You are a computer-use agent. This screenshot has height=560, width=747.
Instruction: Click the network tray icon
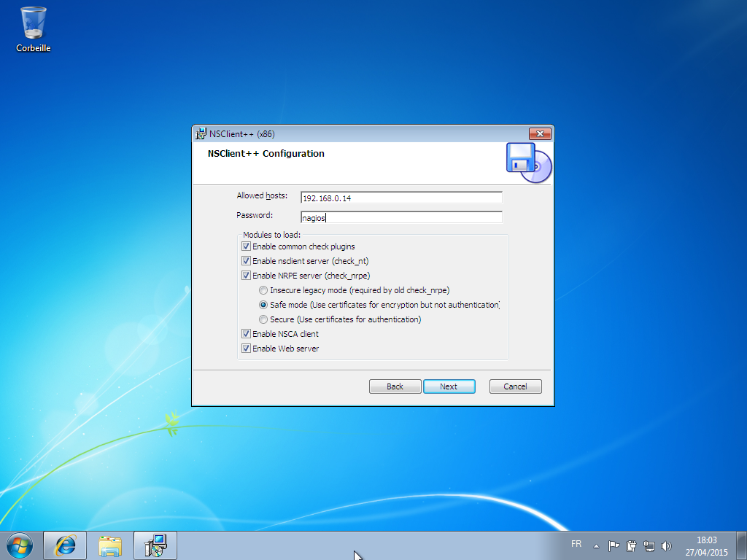coord(649,545)
